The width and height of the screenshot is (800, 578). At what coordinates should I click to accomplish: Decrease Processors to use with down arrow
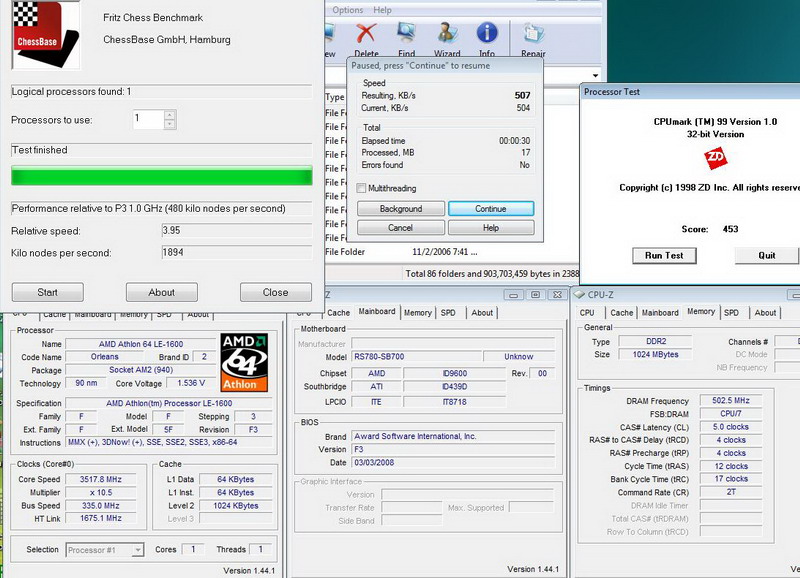click(170, 124)
